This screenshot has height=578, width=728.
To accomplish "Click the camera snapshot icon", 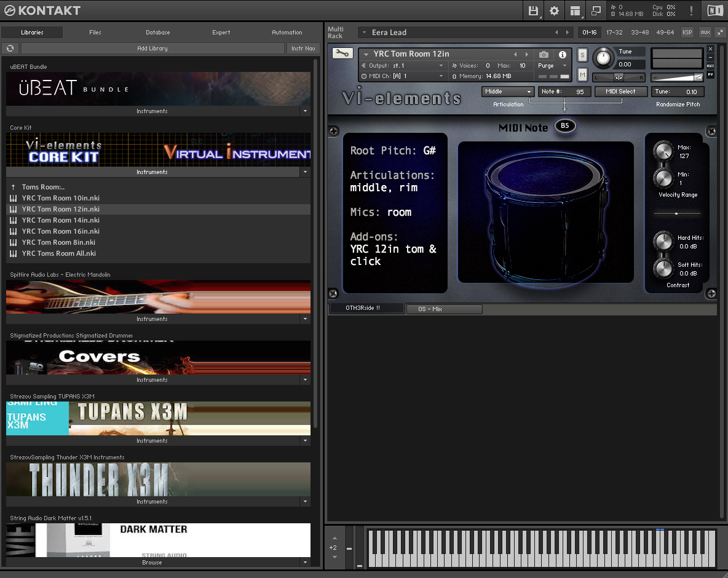I will 544,54.
